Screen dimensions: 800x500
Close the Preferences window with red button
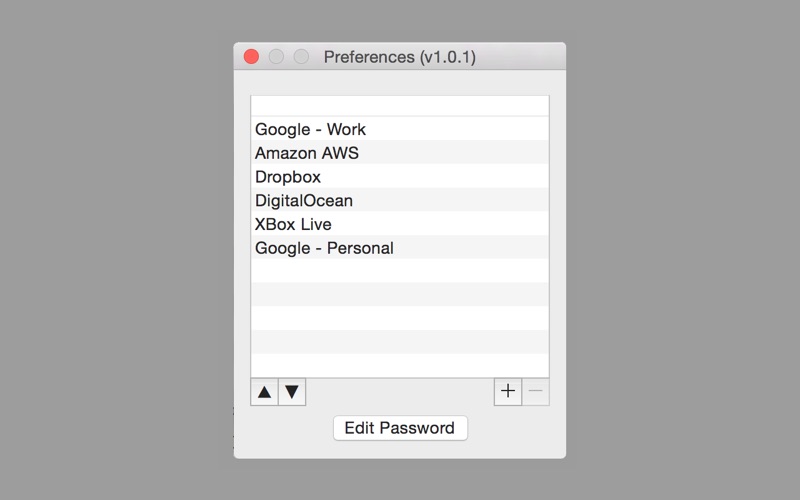pos(251,56)
